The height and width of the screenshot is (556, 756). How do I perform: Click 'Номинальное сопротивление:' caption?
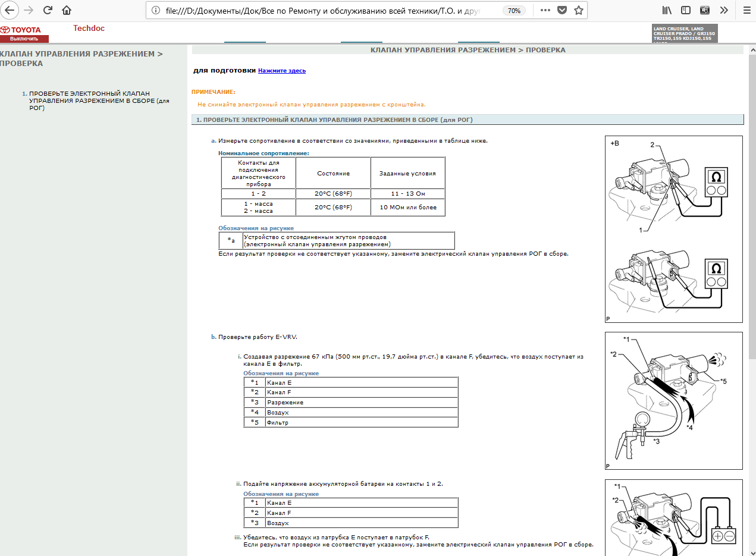click(263, 153)
